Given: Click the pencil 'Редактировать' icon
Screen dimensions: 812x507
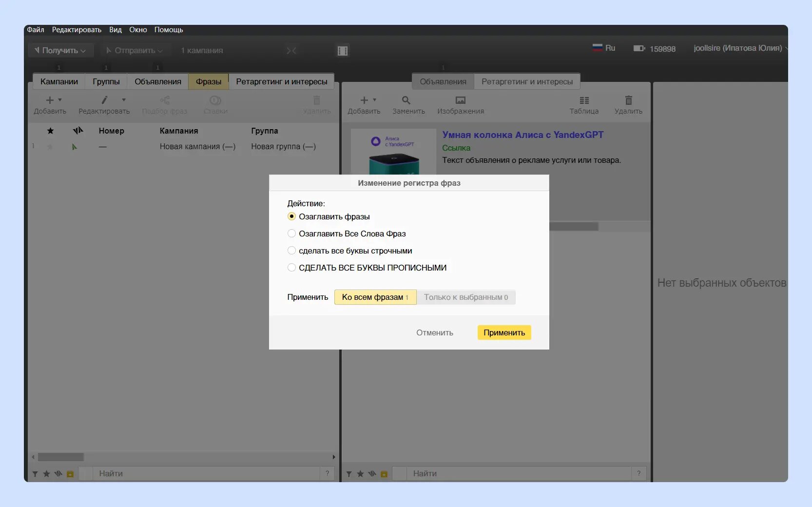Looking at the screenshot, I should tap(104, 100).
